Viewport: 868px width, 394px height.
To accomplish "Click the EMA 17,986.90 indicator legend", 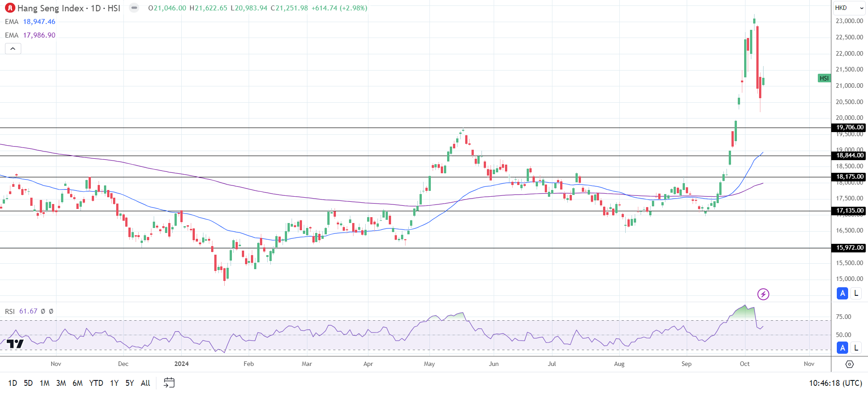I will [30, 35].
